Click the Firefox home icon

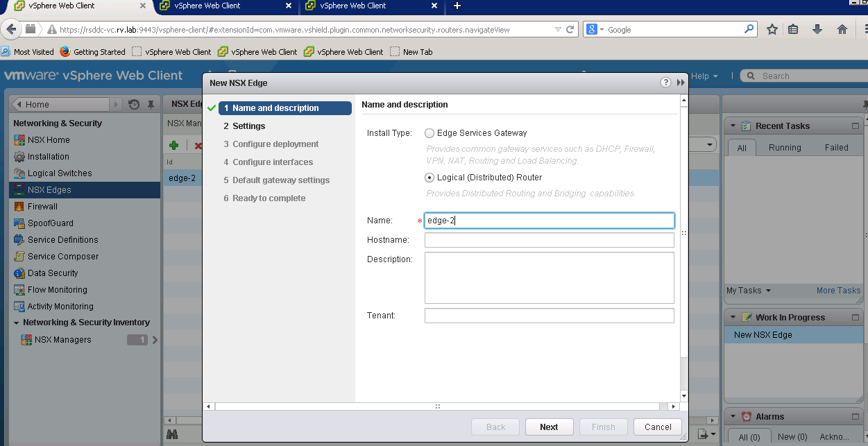point(842,30)
